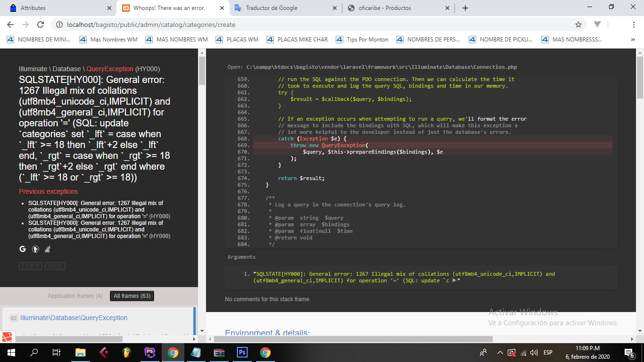Screen dimensions: 644x362
Task: Open People icon in system tray
Action: [x=483, y=353]
